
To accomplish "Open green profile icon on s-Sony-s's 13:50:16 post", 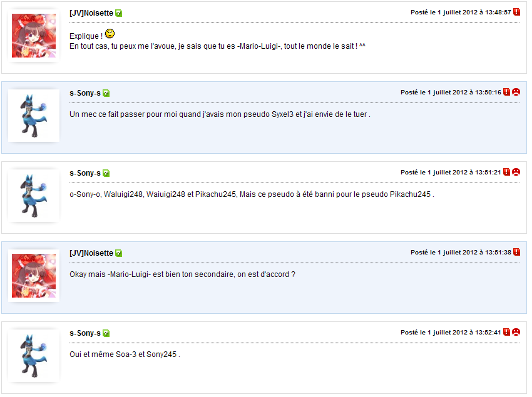I will coord(106,93).
